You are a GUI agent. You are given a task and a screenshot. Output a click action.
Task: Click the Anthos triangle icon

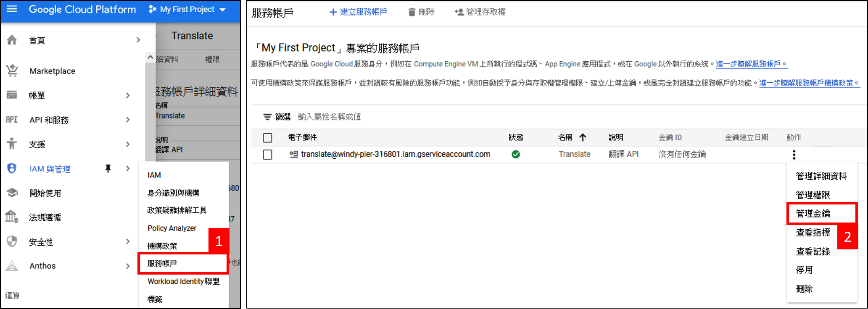[x=12, y=266]
